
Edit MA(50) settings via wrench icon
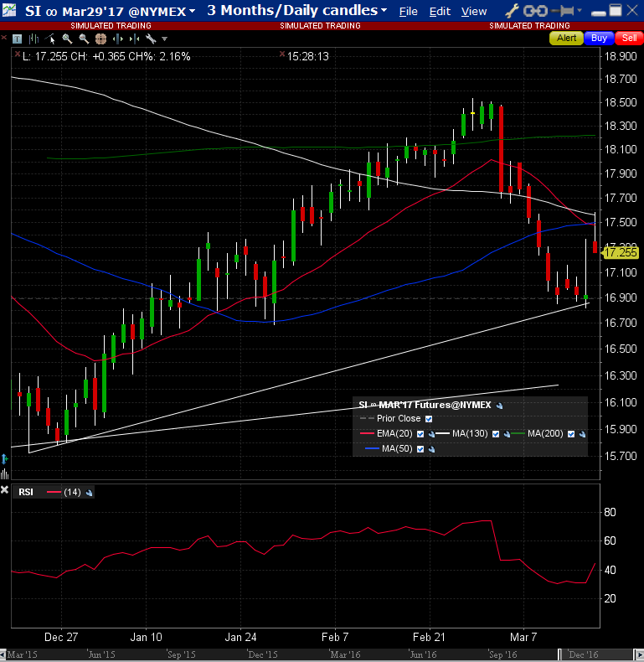(x=432, y=449)
